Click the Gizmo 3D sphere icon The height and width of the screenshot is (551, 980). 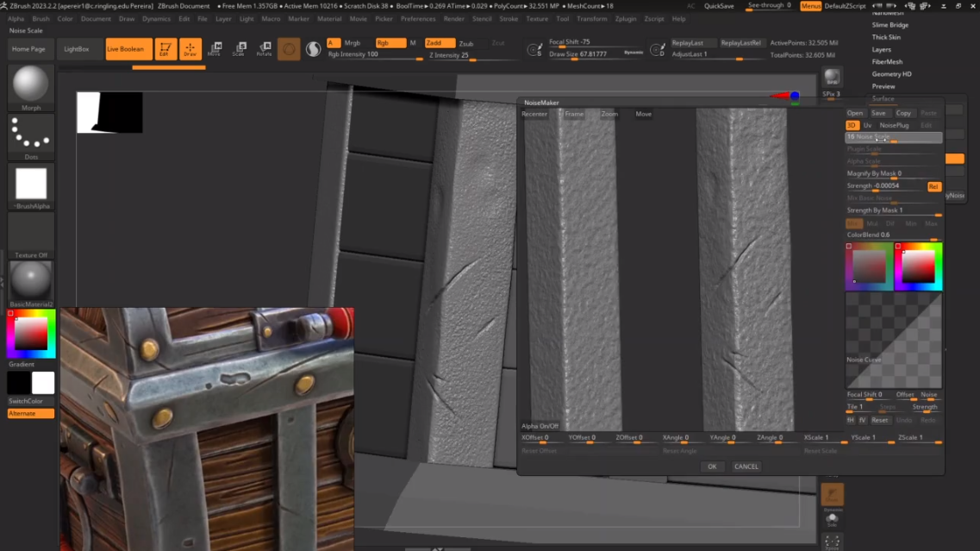tap(289, 49)
